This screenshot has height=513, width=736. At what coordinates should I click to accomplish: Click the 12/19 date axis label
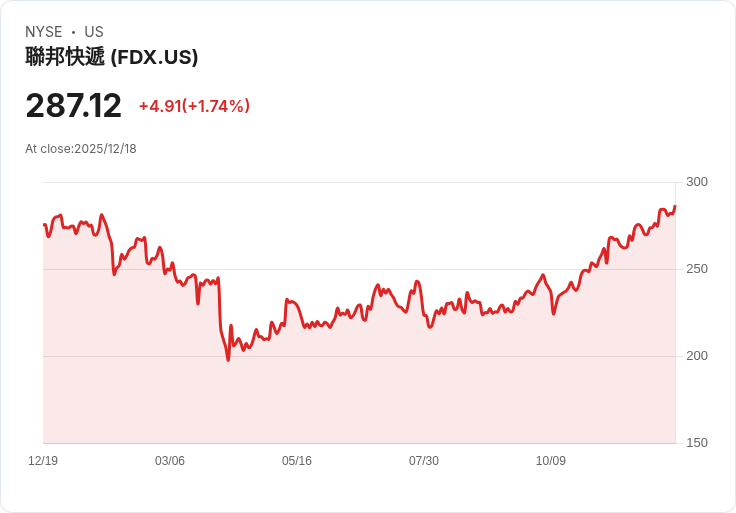43,461
